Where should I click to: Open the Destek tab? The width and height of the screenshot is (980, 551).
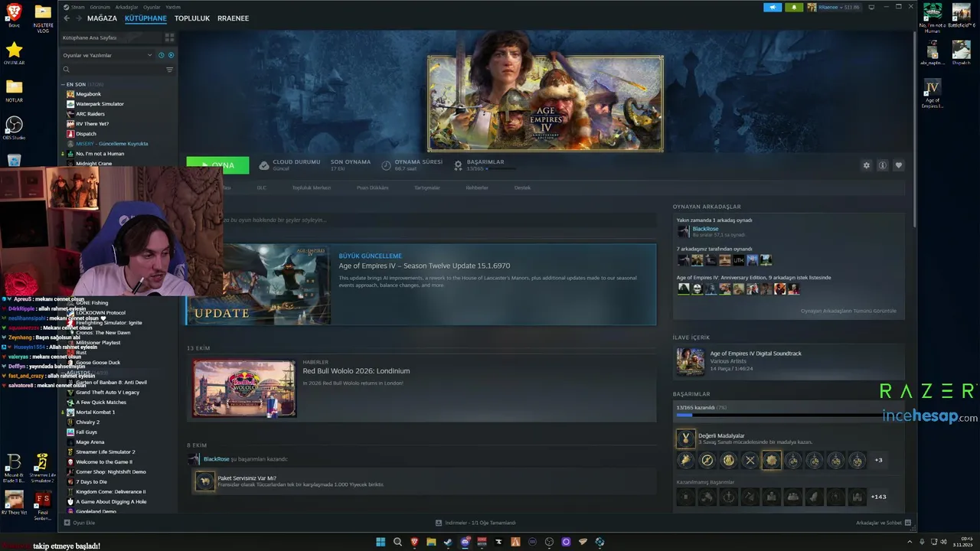coord(522,187)
